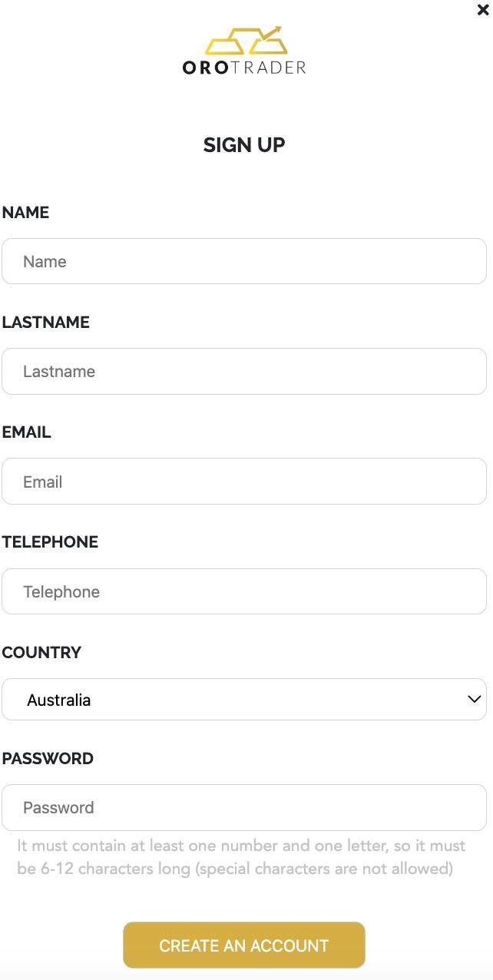Image resolution: width=493 pixels, height=980 pixels.
Task: Click the Password placeholder text
Action: click(x=58, y=808)
